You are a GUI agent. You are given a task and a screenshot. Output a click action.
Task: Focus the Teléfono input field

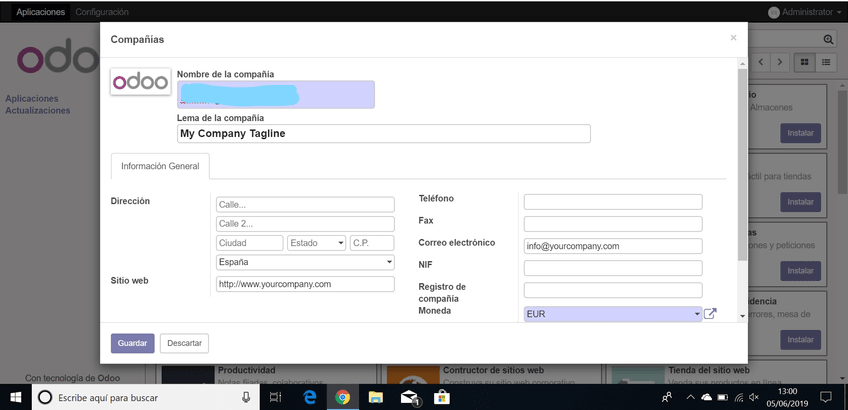(x=612, y=202)
